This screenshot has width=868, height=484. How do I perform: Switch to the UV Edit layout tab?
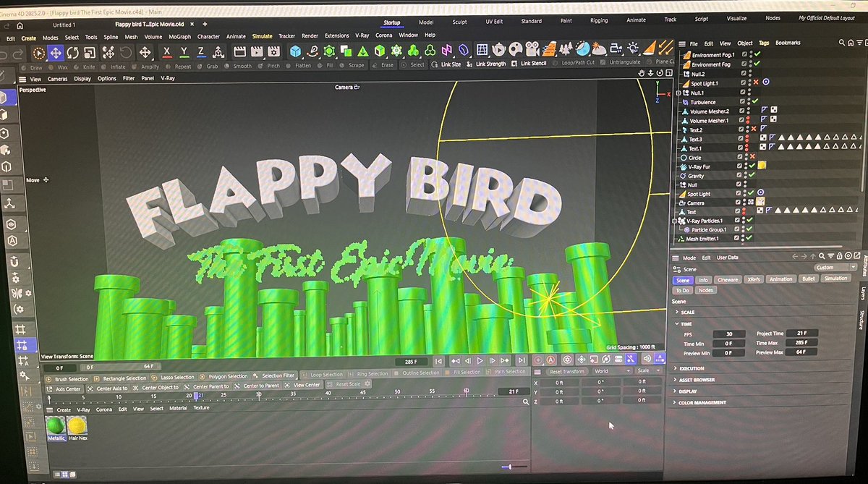(x=493, y=21)
